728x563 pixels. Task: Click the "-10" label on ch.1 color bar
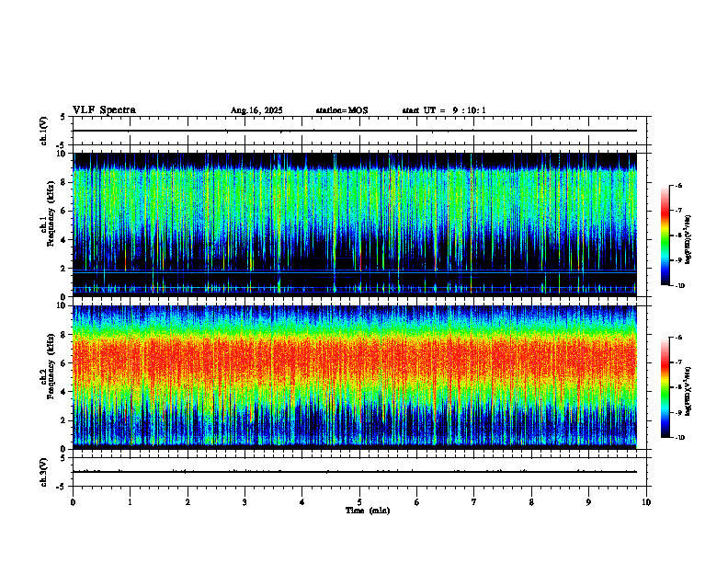[x=679, y=286]
